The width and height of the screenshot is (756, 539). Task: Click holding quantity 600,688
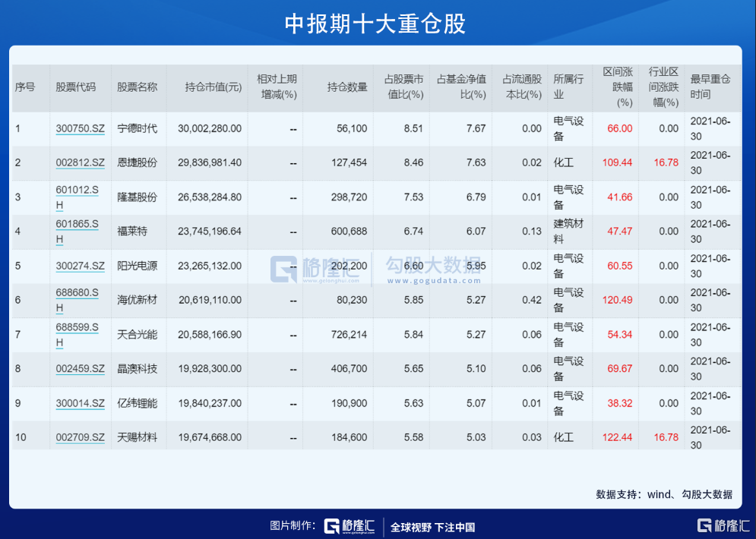(349, 232)
